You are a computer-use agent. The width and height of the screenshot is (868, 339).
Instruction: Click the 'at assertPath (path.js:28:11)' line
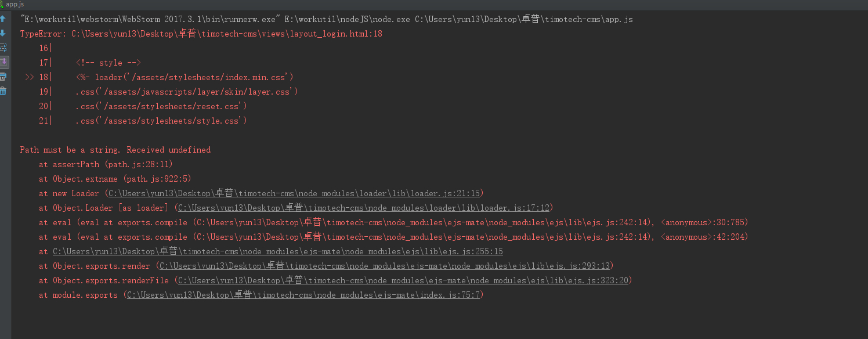pyautogui.click(x=106, y=164)
